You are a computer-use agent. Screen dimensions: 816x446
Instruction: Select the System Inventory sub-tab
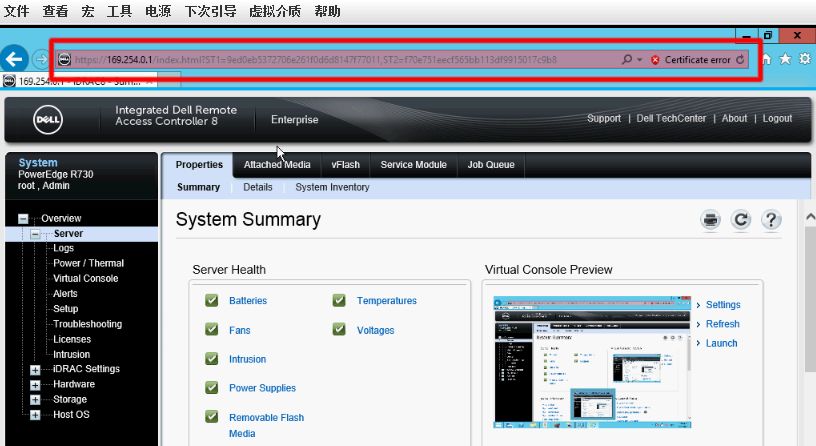tap(332, 187)
